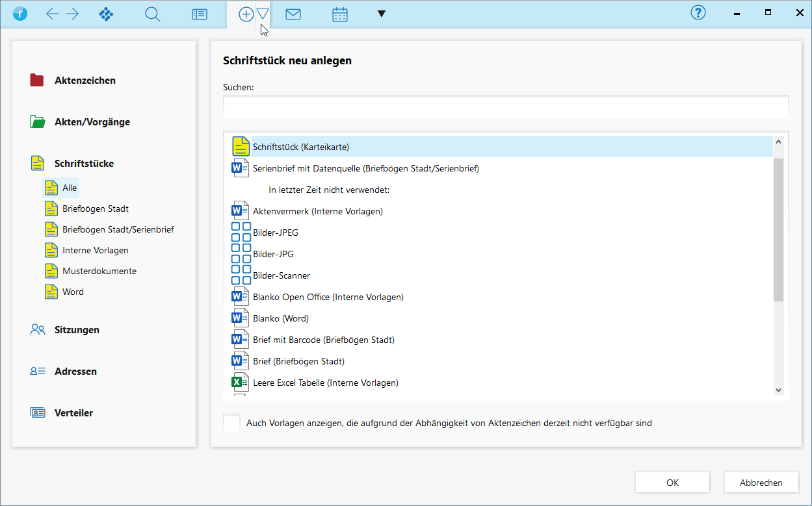Viewport: 812px width, 506px height.
Task: Click the plus icon to create new
Action: pyautogui.click(x=246, y=14)
